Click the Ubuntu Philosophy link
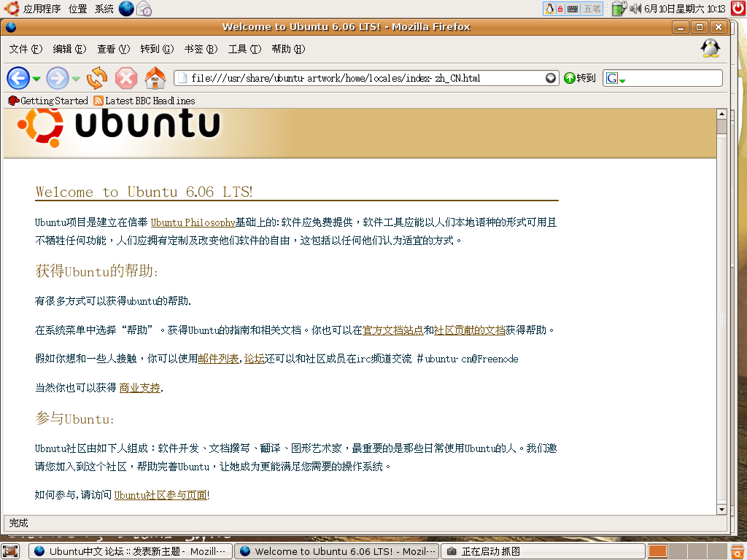The height and width of the screenshot is (560, 747). click(193, 222)
